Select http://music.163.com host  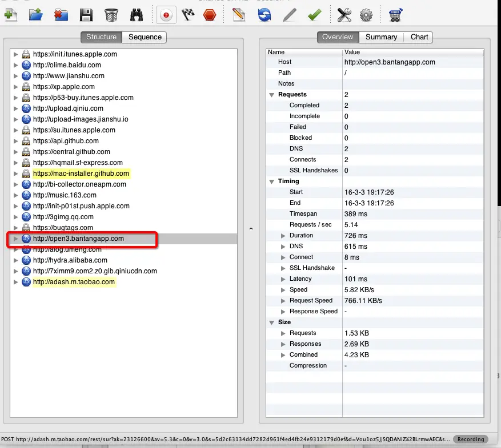click(x=65, y=195)
